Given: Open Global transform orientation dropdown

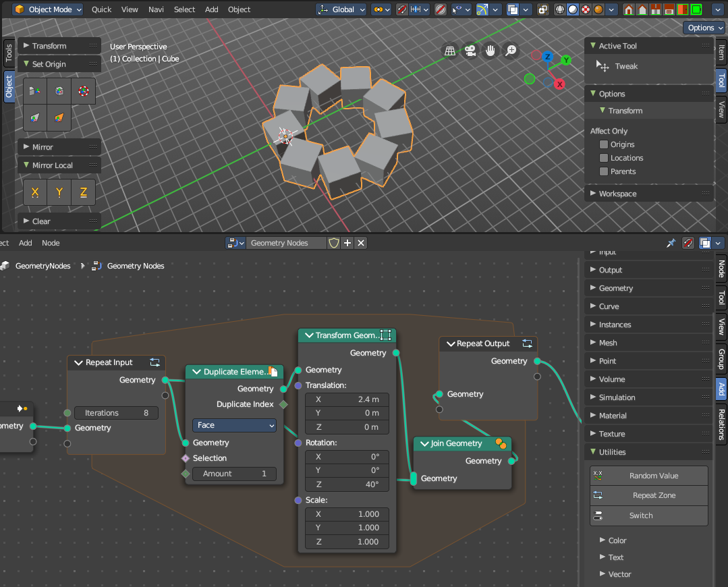Looking at the screenshot, I should pos(341,9).
